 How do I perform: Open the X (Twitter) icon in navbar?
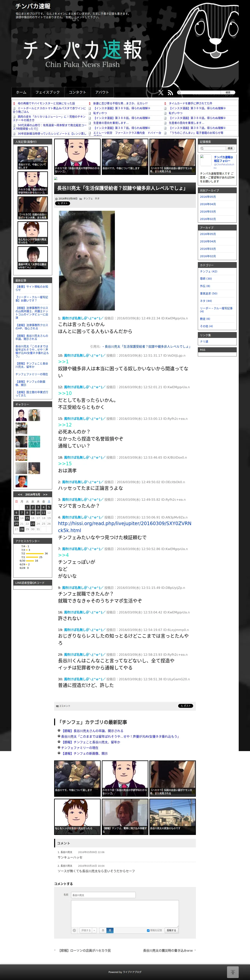(161, 92)
